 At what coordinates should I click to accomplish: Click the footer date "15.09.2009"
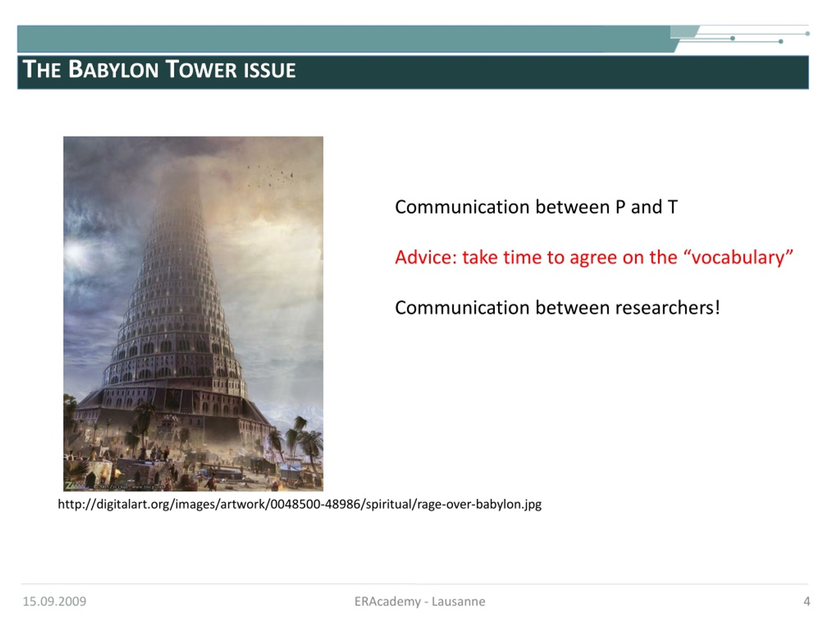pyautogui.click(x=55, y=601)
